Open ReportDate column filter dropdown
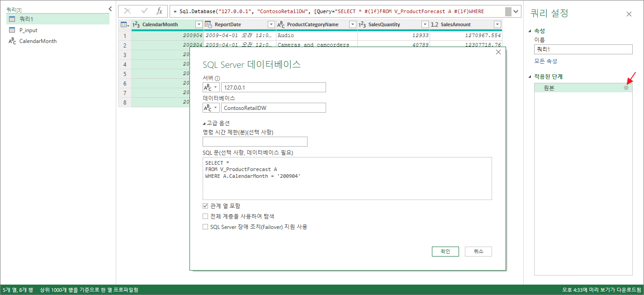The width and height of the screenshot is (644, 295). 271,24
